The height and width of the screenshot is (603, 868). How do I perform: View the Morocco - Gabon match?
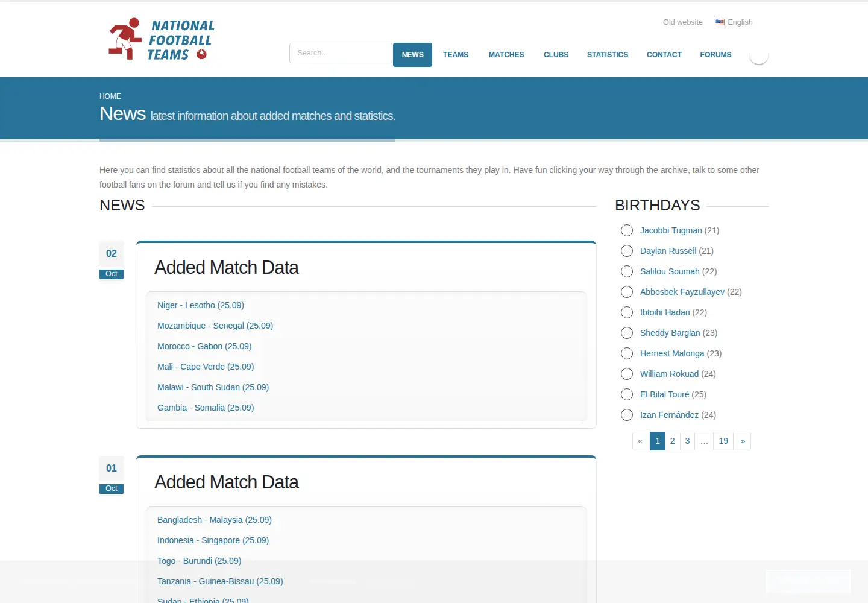click(x=204, y=346)
